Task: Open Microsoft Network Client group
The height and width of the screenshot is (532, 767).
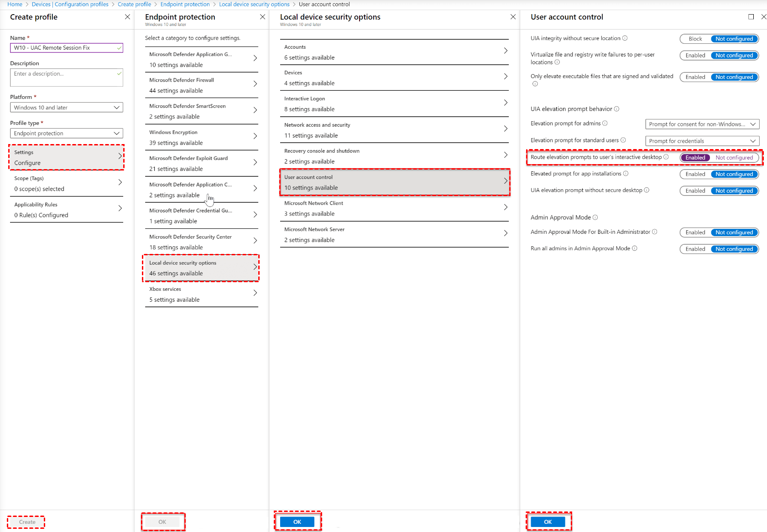Action: coord(394,208)
